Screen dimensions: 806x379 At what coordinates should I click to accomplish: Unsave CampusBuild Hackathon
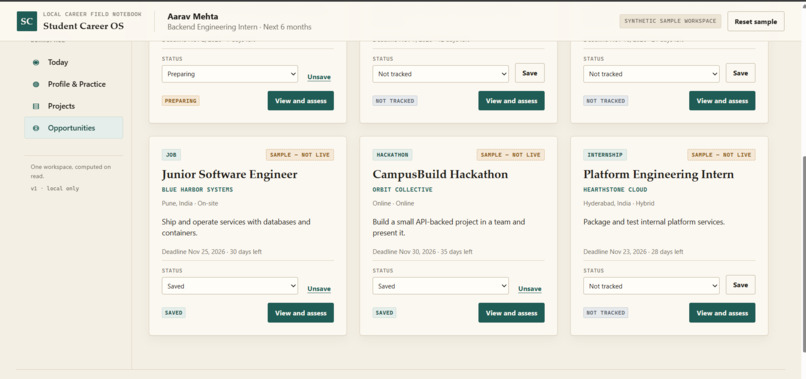click(x=529, y=289)
